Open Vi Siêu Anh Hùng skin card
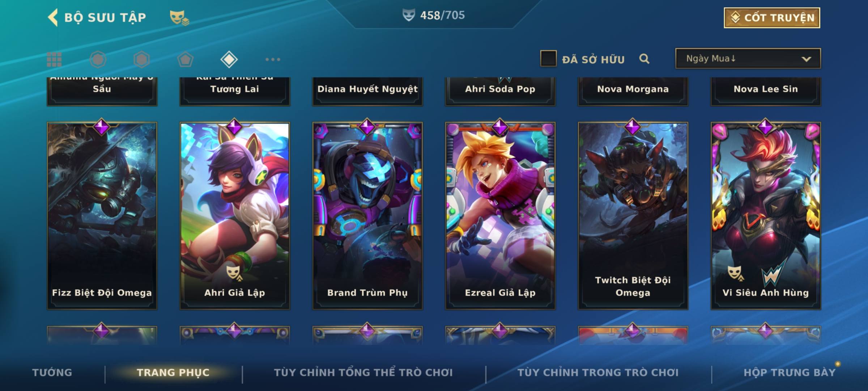868x391 pixels. [766, 215]
